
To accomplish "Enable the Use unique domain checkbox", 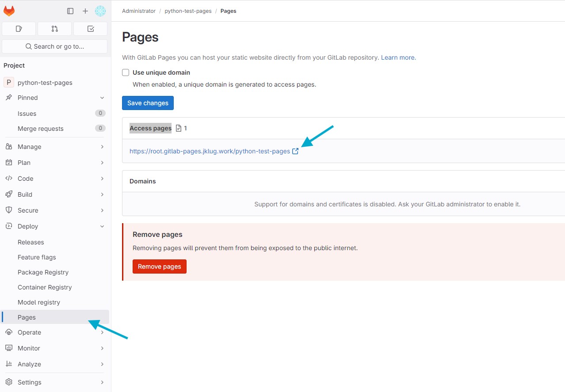I will click(x=126, y=72).
